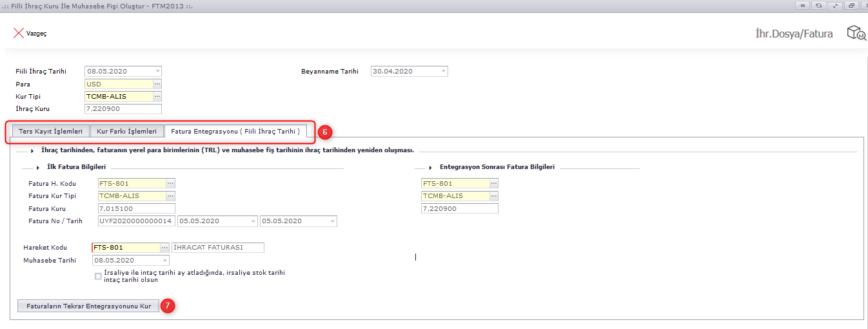Select the Fatura Entegrasyonu tab
This screenshot has width=868, height=329.
[235, 131]
